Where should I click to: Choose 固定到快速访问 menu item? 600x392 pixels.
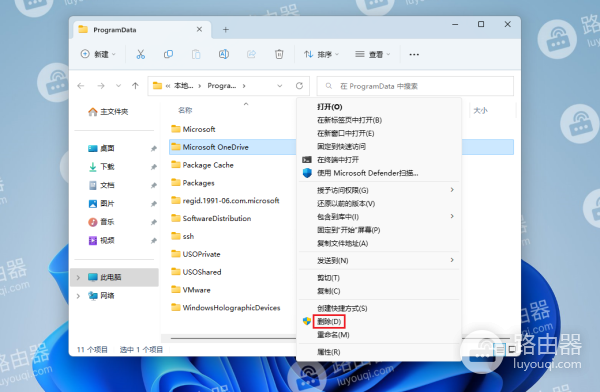pyautogui.click(x=379, y=147)
